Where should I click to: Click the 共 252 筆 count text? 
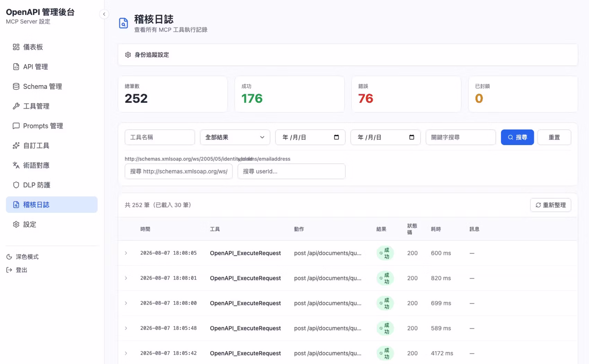click(137, 205)
